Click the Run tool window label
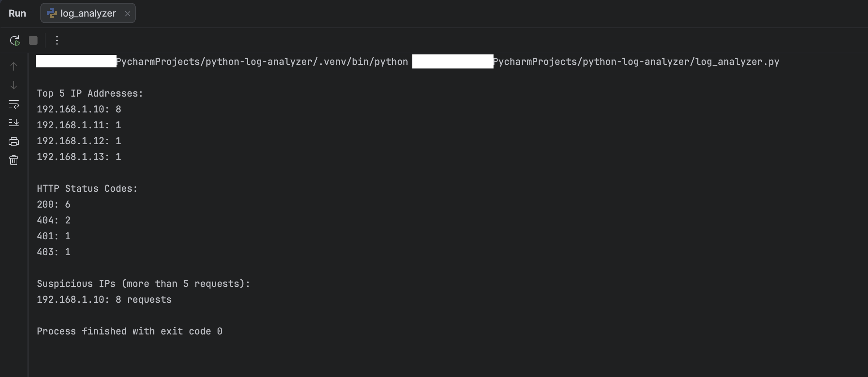The image size is (868, 377). (18, 13)
